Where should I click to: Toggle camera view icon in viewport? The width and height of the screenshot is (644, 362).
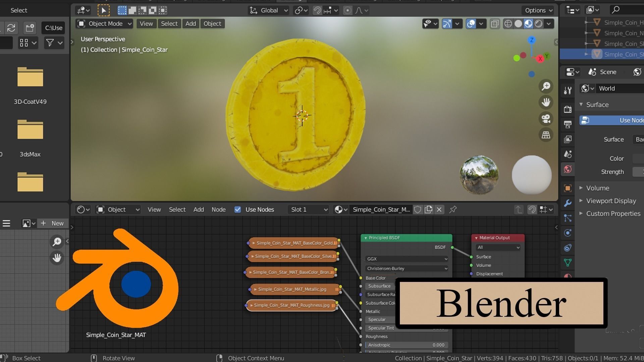[x=546, y=118]
